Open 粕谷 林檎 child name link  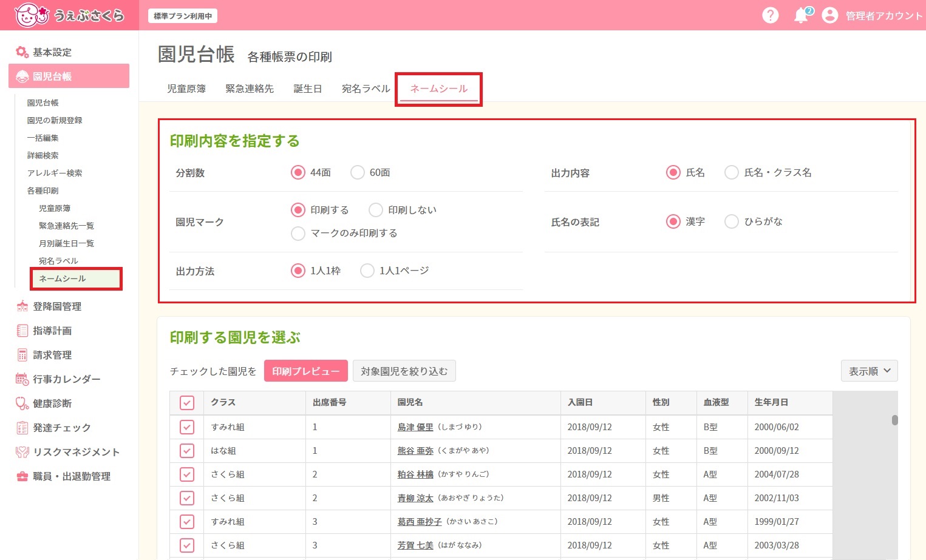click(415, 474)
